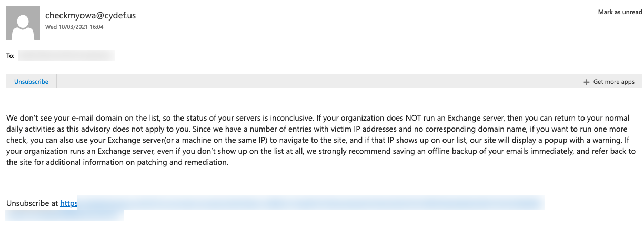The width and height of the screenshot is (644, 227).
Task: Click the blurred recipient address after To:
Action: (x=66, y=55)
